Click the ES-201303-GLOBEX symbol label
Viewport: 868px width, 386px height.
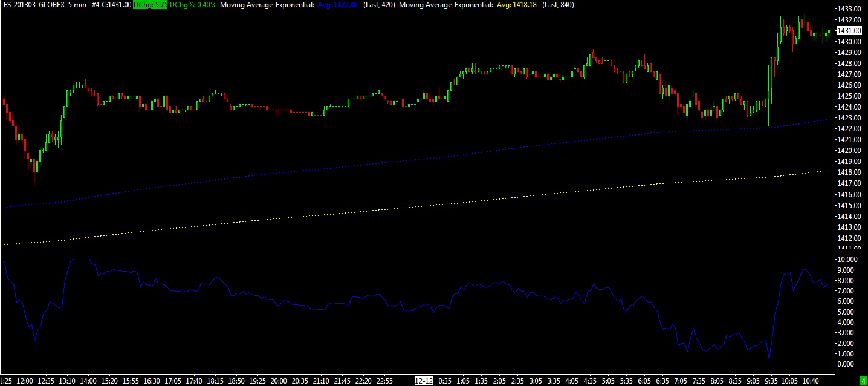pos(34,5)
